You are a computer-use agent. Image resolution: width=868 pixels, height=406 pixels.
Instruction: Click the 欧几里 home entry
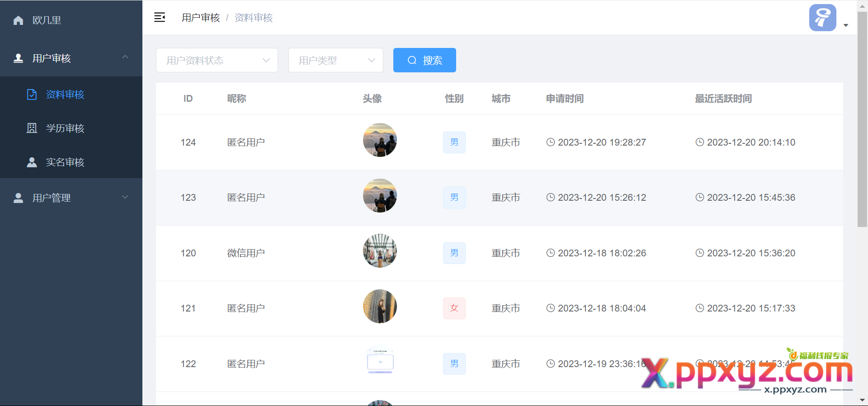coord(71,20)
